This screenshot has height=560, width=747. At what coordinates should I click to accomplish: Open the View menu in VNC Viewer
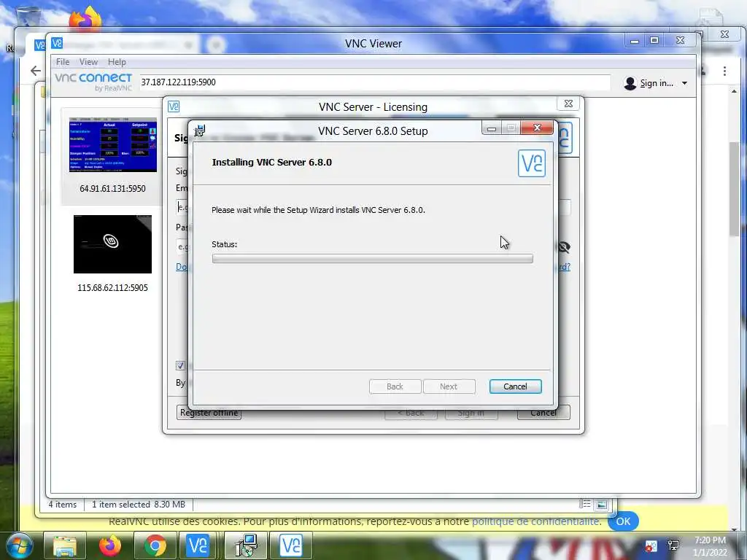(88, 62)
